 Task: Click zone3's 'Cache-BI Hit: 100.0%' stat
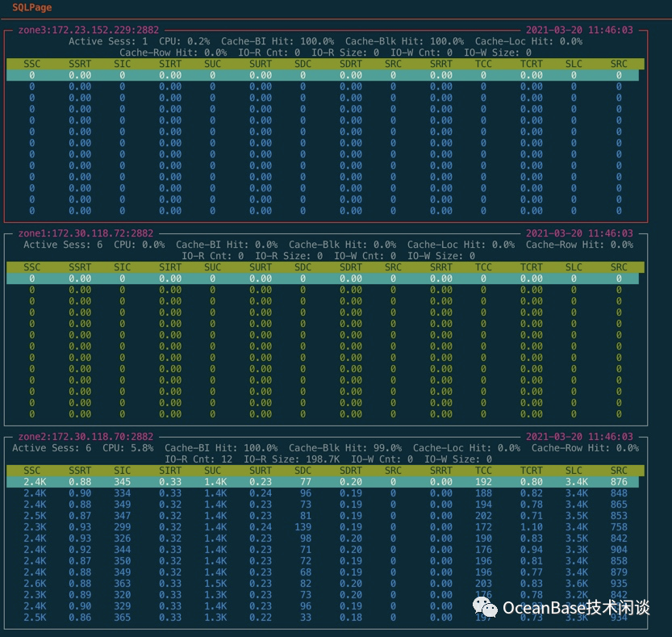[x=278, y=41]
